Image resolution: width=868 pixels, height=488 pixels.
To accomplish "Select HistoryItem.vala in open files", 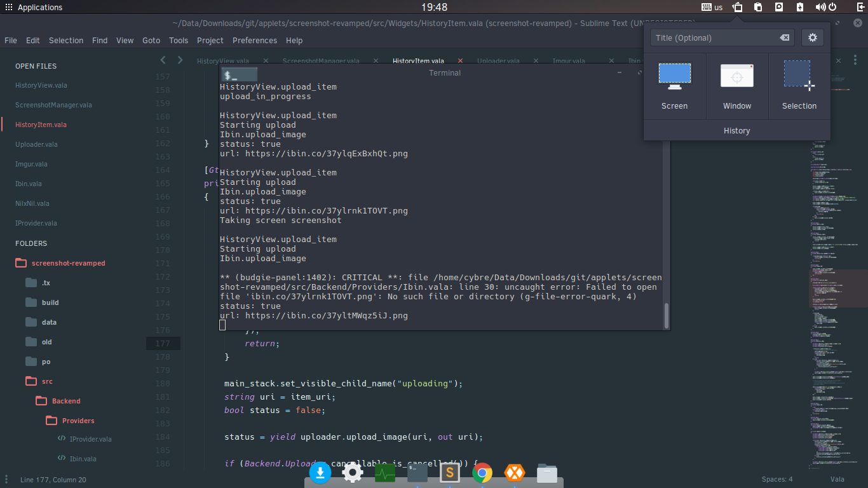I will [41, 125].
